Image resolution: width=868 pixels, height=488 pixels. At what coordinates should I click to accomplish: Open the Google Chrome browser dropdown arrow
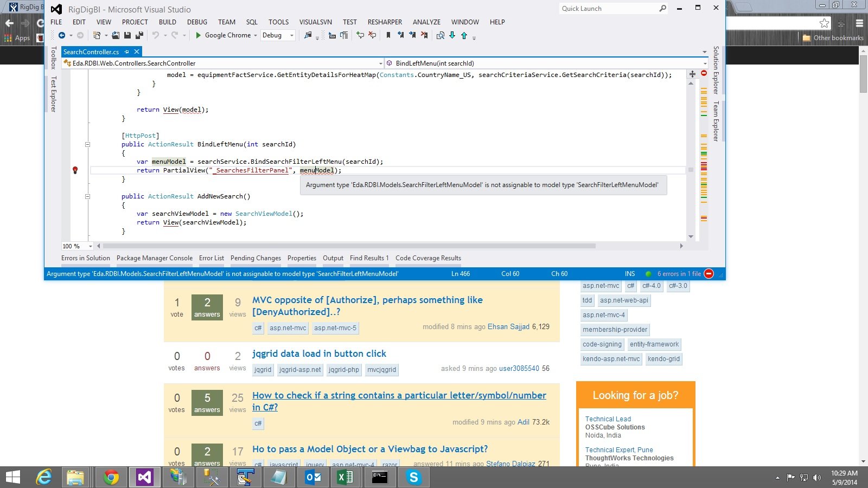256,36
